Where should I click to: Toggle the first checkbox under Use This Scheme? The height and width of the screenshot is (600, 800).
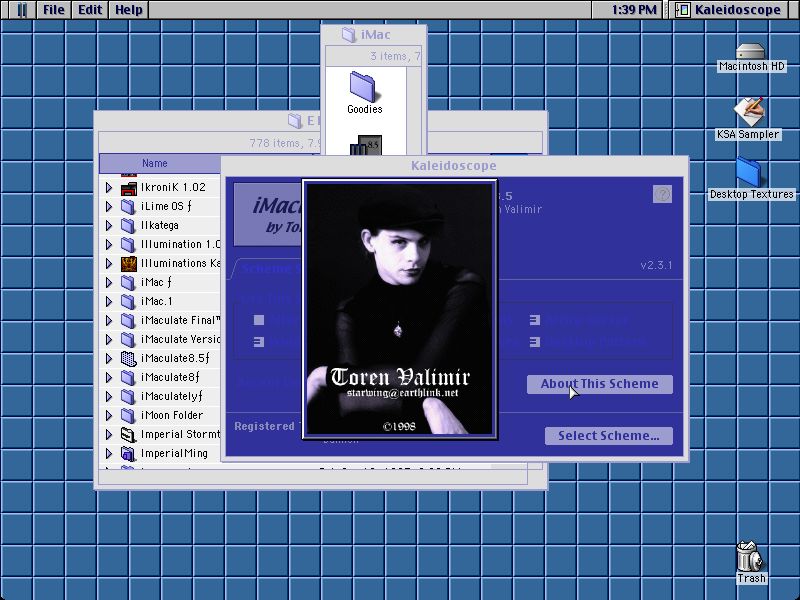(x=259, y=320)
